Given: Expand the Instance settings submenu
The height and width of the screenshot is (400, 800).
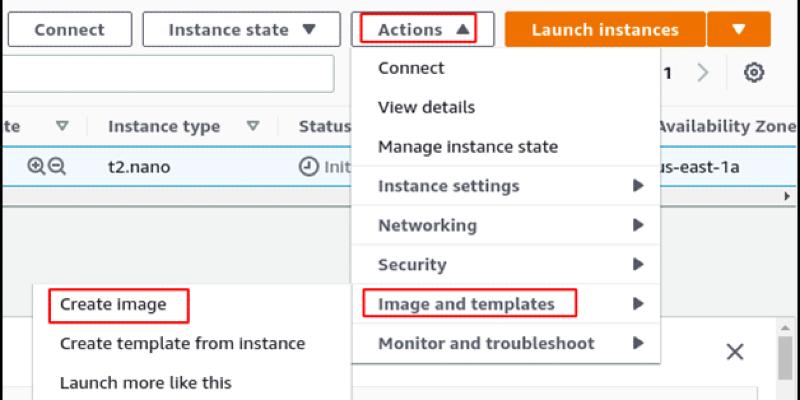Looking at the screenshot, I should coord(508,186).
